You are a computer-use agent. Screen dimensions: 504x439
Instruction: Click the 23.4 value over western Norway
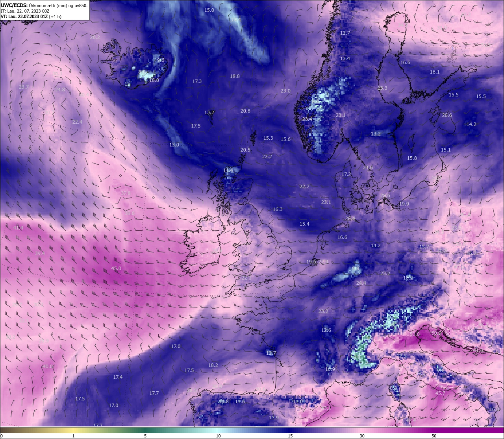pos(307,119)
